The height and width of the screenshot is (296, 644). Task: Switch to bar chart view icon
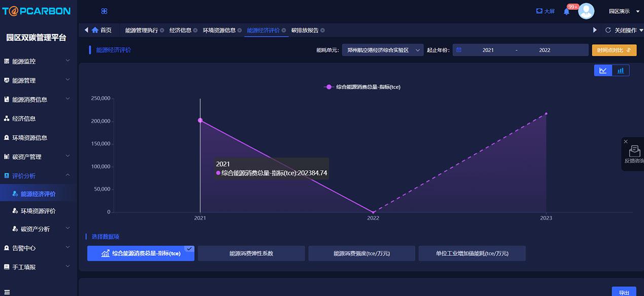coord(621,71)
